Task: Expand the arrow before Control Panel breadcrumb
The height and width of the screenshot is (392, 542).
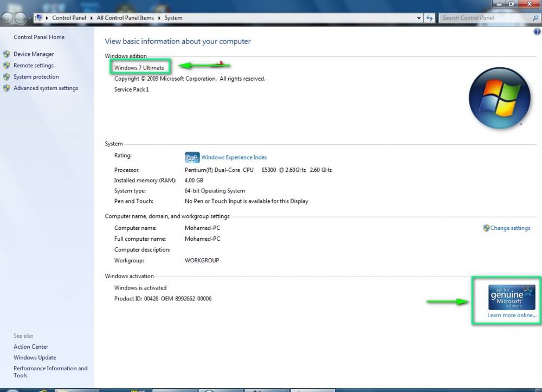Action: [x=47, y=18]
